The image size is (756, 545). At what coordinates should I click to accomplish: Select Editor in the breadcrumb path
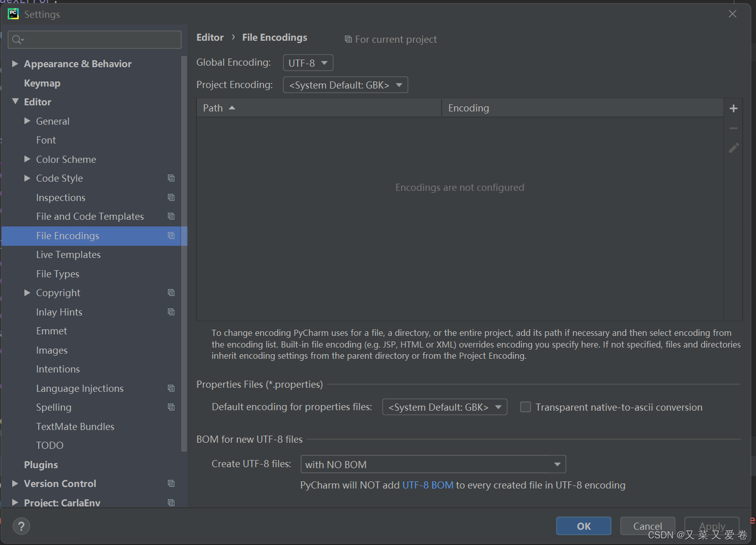point(210,37)
